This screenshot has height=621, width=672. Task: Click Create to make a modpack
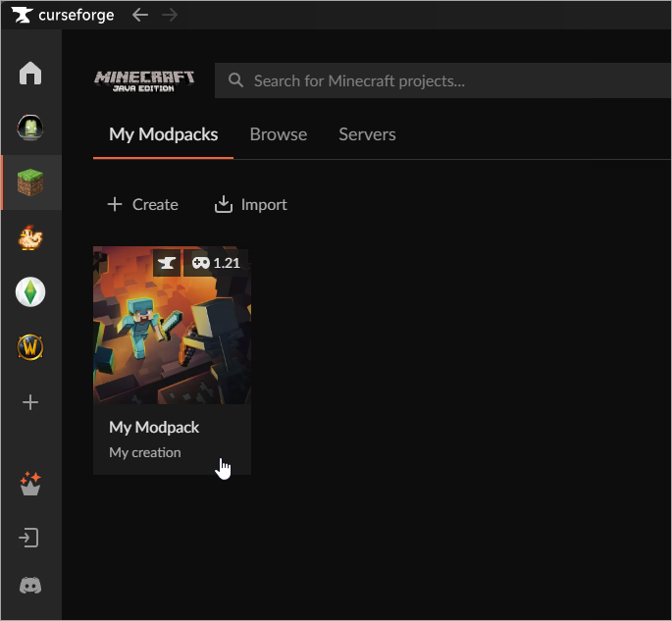click(x=142, y=204)
